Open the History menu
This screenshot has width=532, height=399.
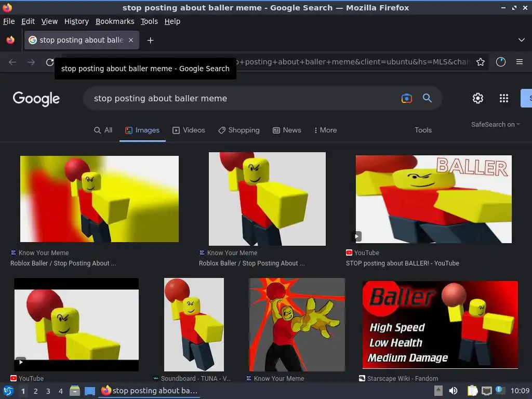76,21
